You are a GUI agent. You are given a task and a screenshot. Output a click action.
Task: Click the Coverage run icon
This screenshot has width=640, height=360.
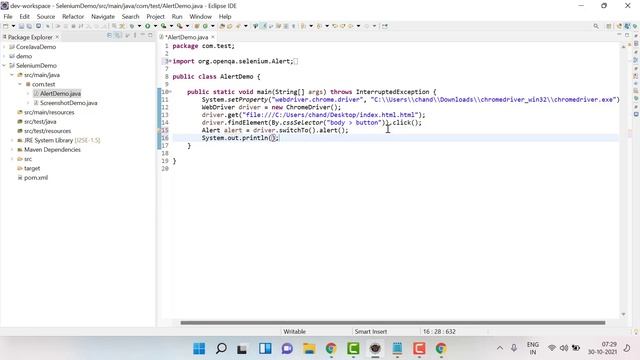164,26
